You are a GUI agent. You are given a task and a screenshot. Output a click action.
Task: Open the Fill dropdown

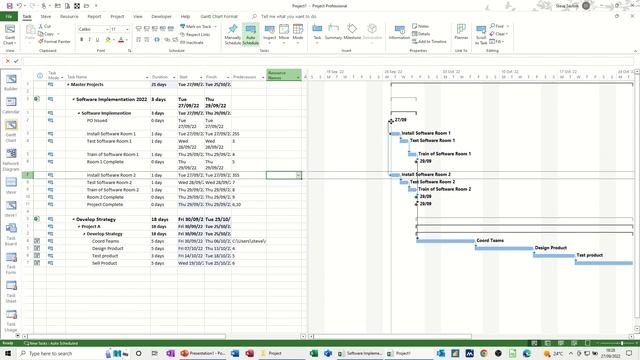click(496, 42)
